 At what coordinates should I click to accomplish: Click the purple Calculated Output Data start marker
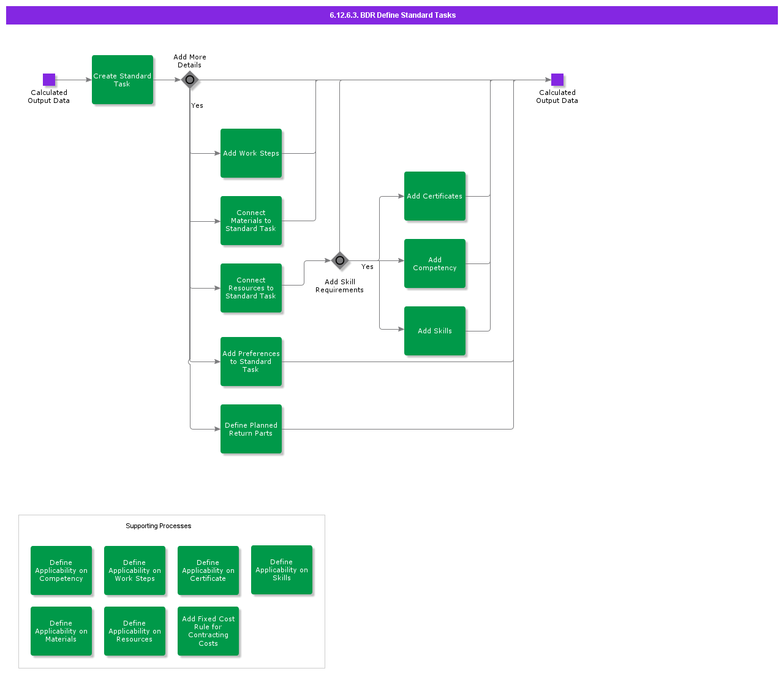point(48,80)
